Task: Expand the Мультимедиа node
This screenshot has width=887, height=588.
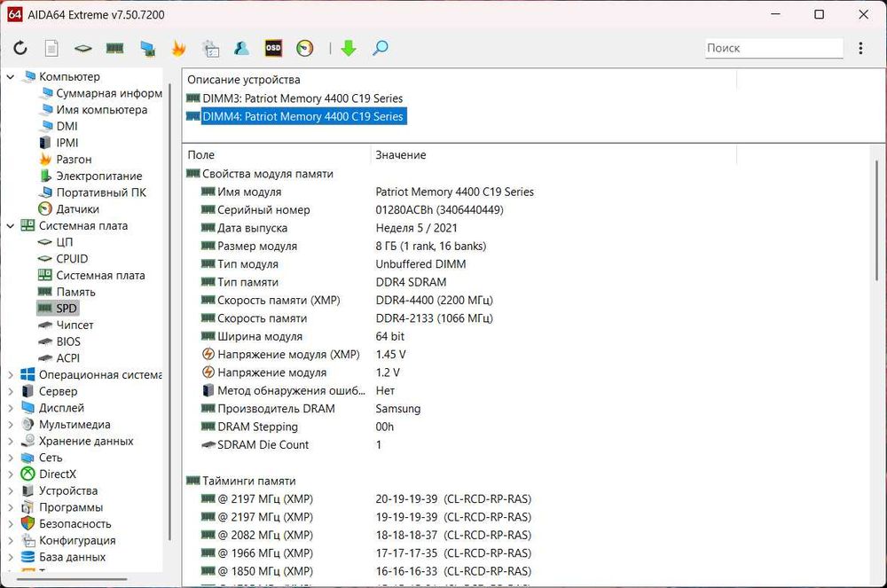Action: pos(10,425)
